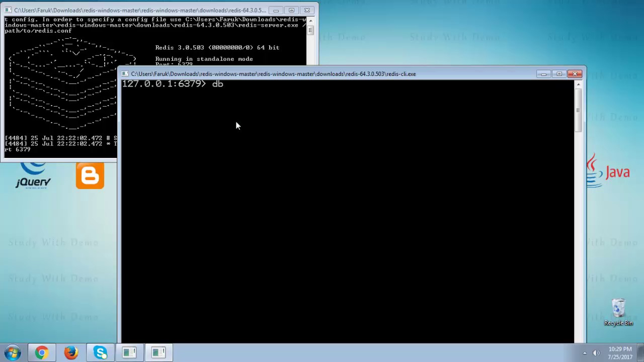Screen dimensions: 644x362
Task: Click the 'path/to/redis.conf' line in server window
Action: [x=38, y=31]
